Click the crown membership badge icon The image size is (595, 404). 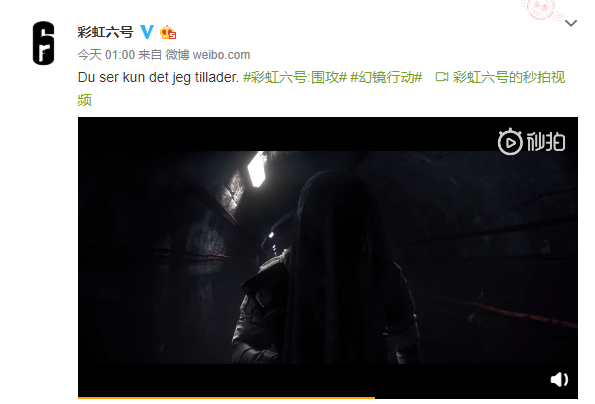(x=168, y=32)
